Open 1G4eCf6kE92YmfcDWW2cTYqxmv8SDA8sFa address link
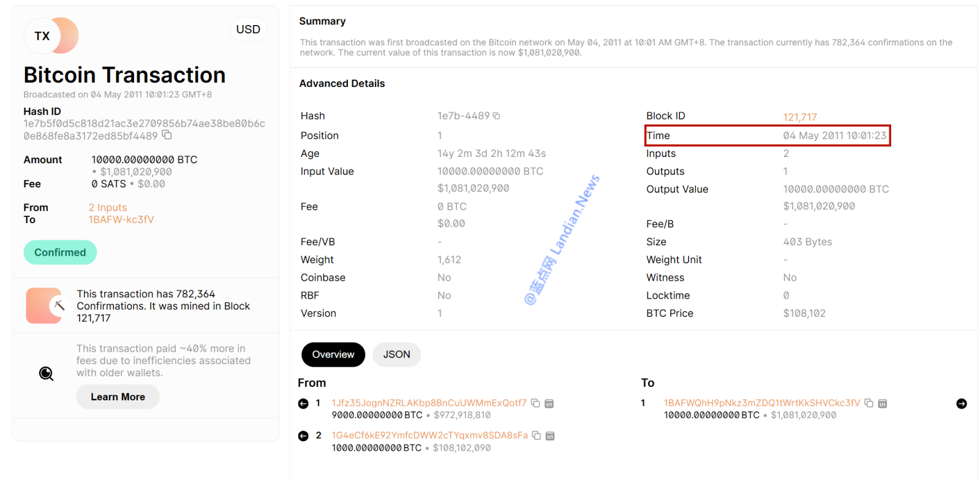 pyautogui.click(x=430, y=435)
